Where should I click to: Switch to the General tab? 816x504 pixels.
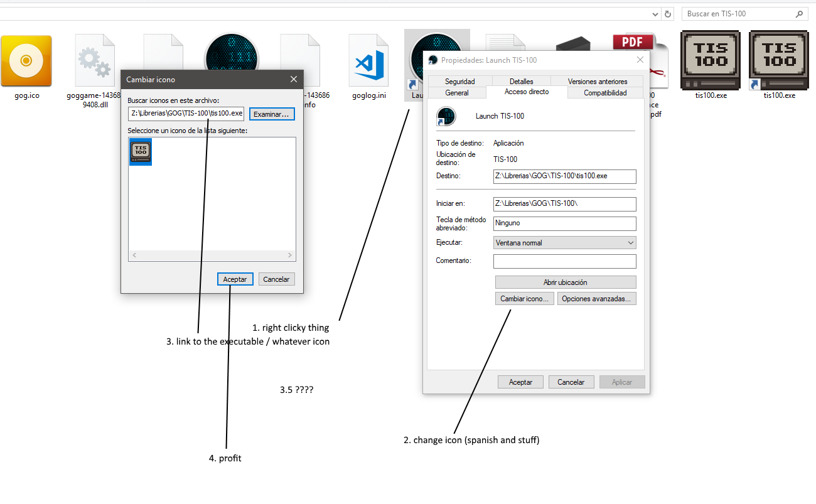[x=457, y=93]
